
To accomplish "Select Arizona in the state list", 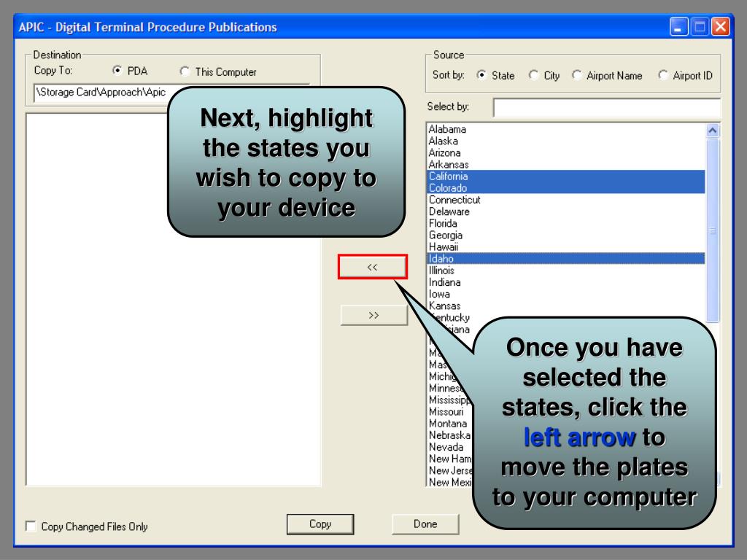I will tap(566, 153).
